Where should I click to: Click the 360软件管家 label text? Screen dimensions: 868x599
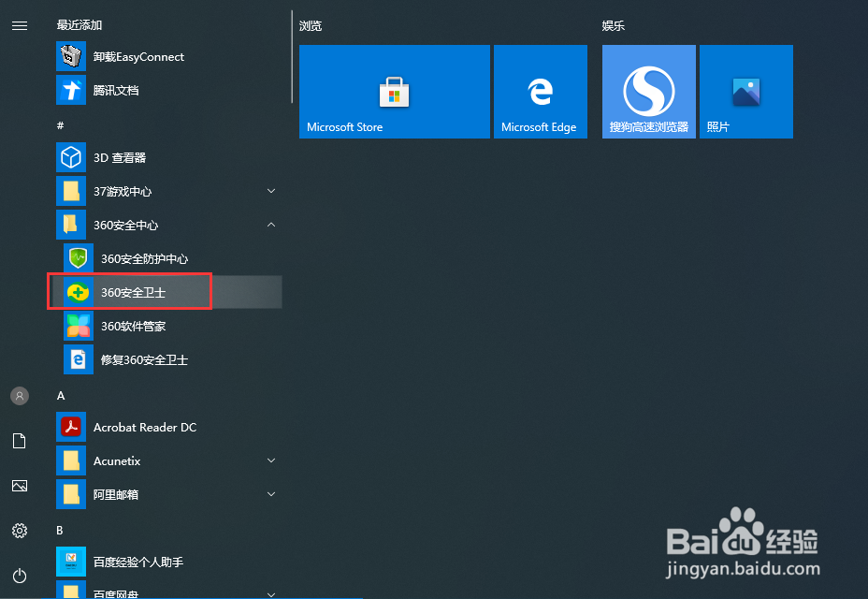tap(134, 327)
